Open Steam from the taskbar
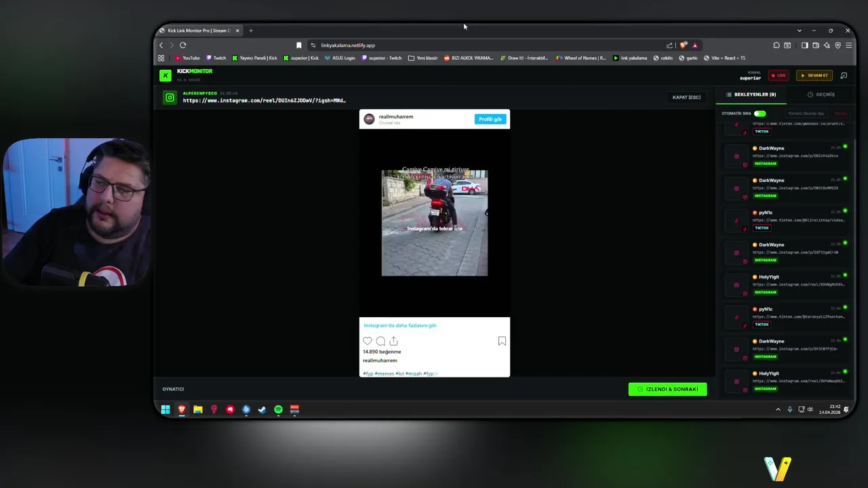868x488 pixels. click(262, 409)
